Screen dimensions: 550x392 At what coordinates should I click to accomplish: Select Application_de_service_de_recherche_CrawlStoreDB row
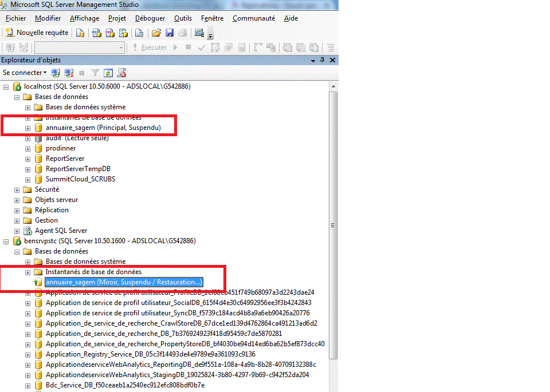coord(182,323)
